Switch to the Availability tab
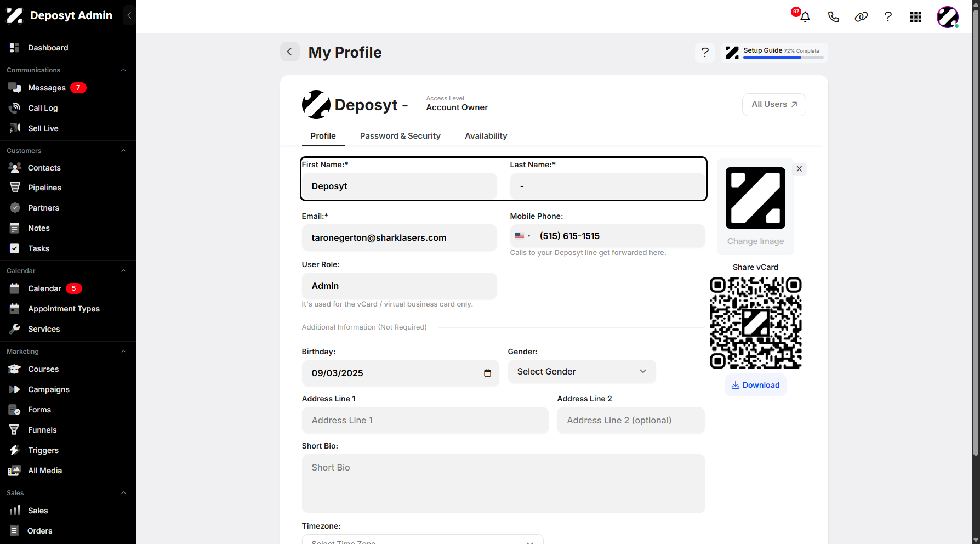 pos(486,136)
